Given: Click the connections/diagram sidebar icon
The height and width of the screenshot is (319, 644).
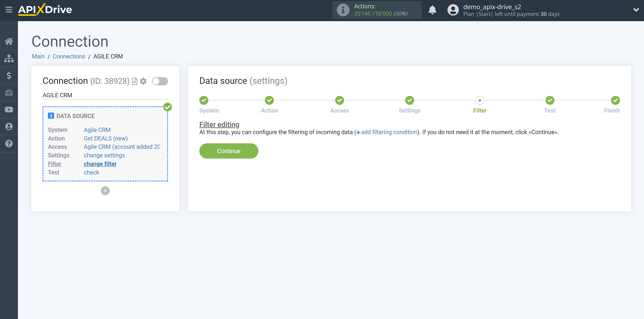Looking at the screenshot, I should tap(9, 58).
